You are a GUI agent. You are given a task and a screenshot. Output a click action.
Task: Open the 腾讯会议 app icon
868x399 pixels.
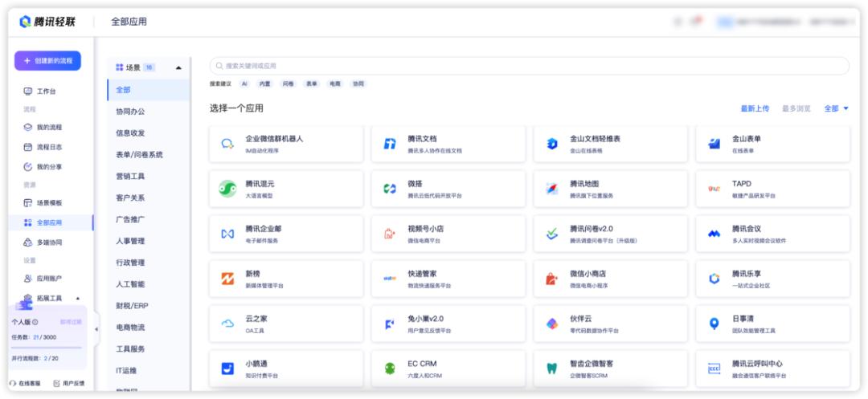(714, 234)
